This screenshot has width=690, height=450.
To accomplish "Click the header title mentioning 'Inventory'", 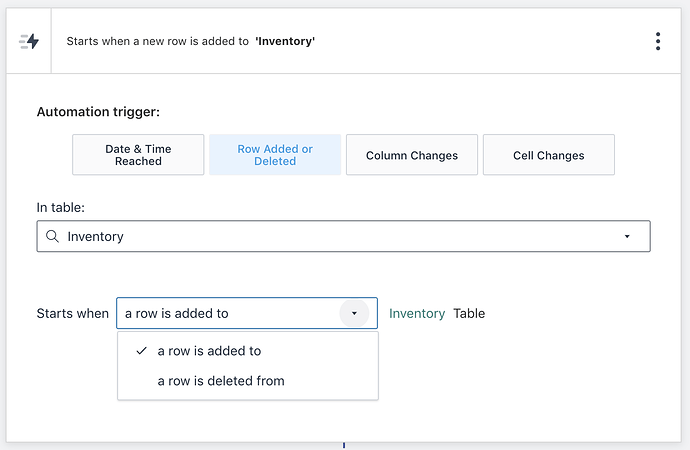I will [191, 41].
